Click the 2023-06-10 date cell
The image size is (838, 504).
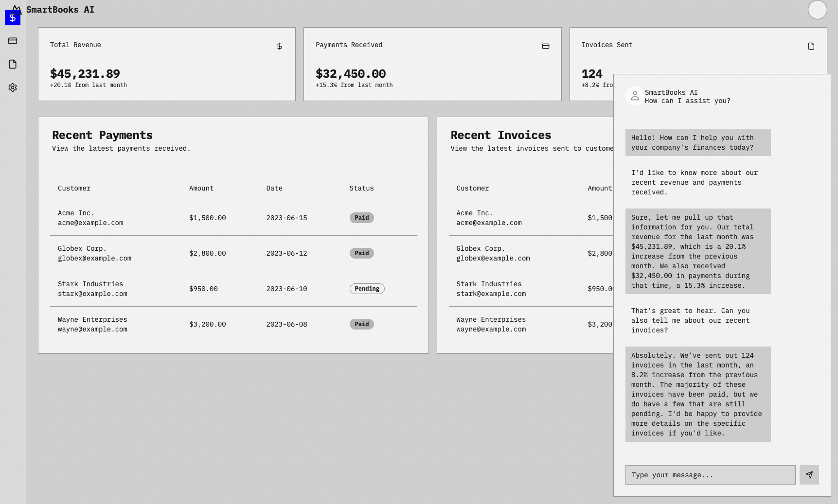(286, 289)
